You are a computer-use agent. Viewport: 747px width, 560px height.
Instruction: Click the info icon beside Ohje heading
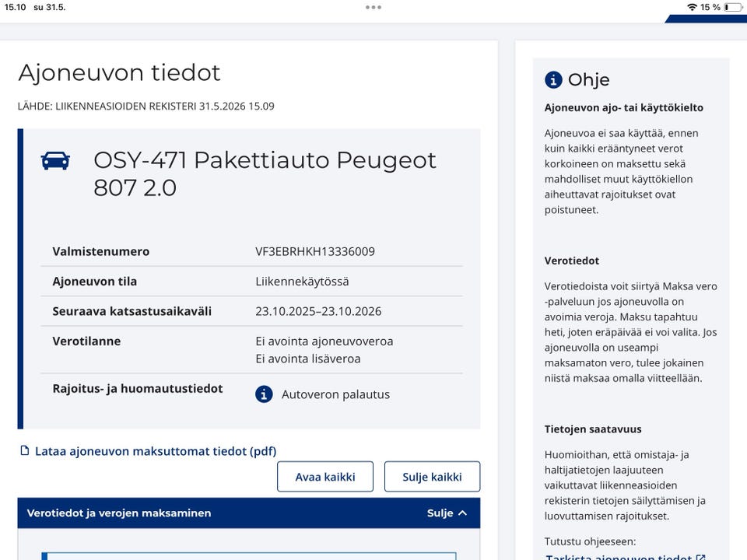pyautogui.click(x=553, y=79)
